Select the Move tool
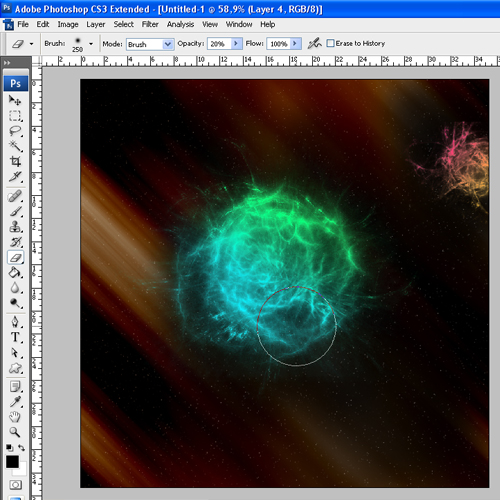 pyautogui.click(x=15, y=100)
